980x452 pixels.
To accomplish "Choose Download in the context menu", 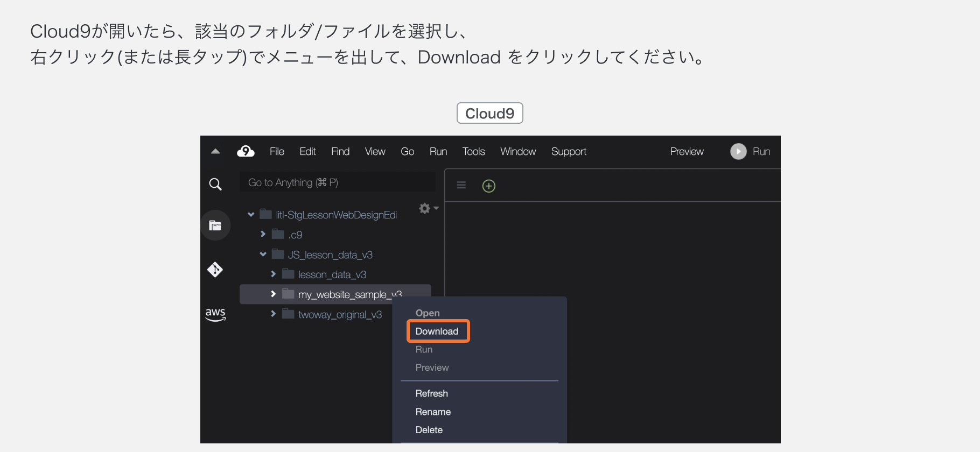I will coord(437,331).
